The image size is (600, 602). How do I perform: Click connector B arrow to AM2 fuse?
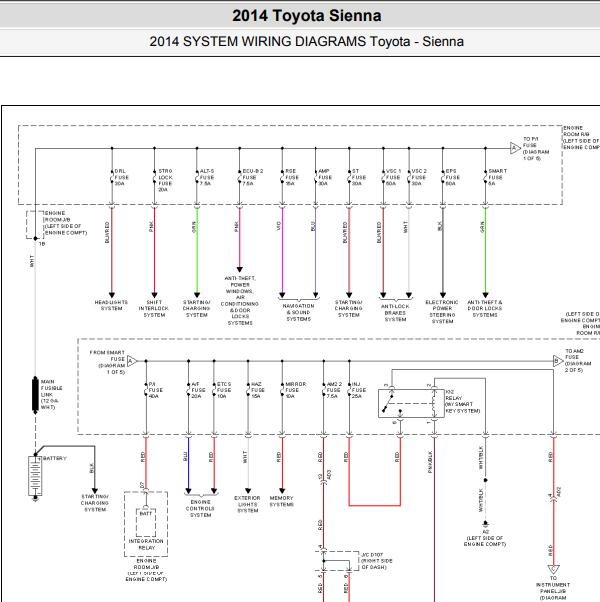(x=558, y=361)
